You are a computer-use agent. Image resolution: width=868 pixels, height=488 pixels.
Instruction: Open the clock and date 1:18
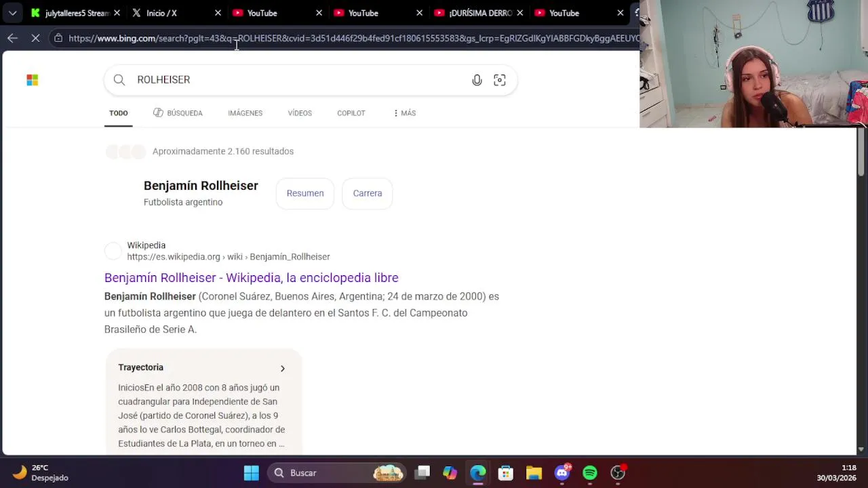tap(836, 472)
